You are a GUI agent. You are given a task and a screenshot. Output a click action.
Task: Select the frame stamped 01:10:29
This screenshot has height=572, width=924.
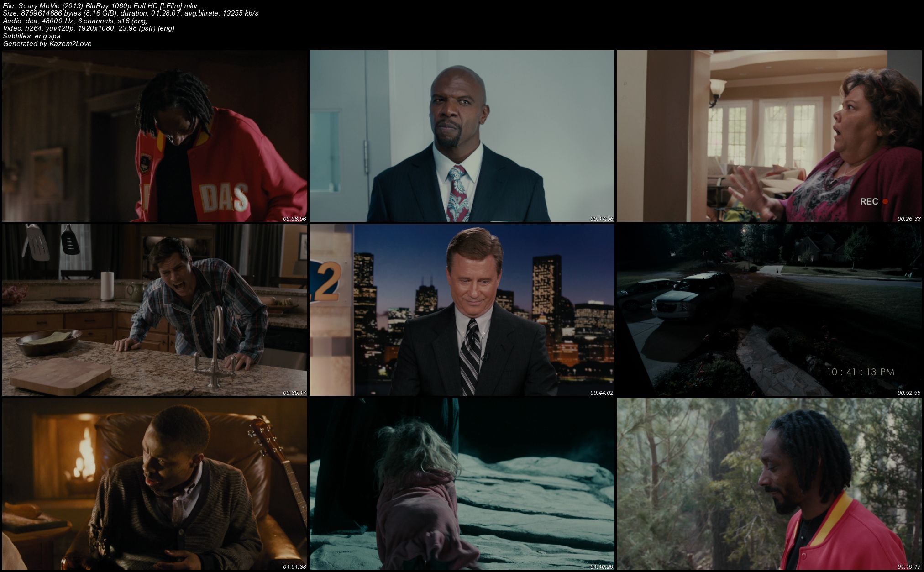[x=462, y=484]
